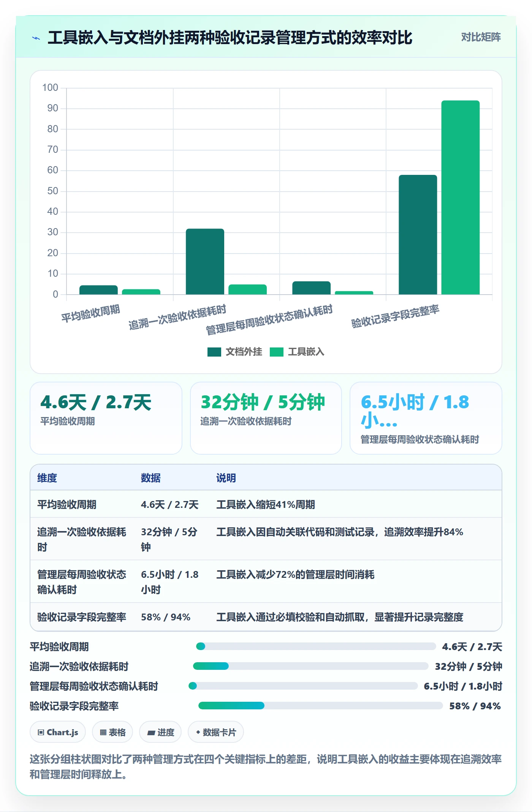
Task: Click the 管理层每周验收状态确认耗时 progress bar
Action: point(303,686)
